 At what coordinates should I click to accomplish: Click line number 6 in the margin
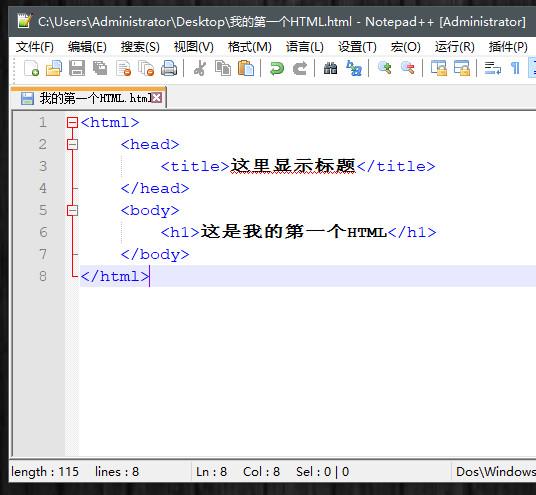[x=43, y=232]
